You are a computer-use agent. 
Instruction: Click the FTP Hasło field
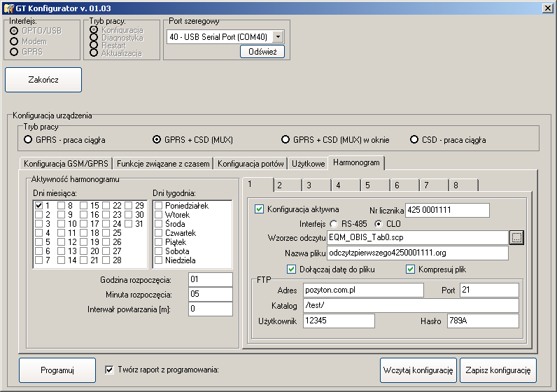483,321
